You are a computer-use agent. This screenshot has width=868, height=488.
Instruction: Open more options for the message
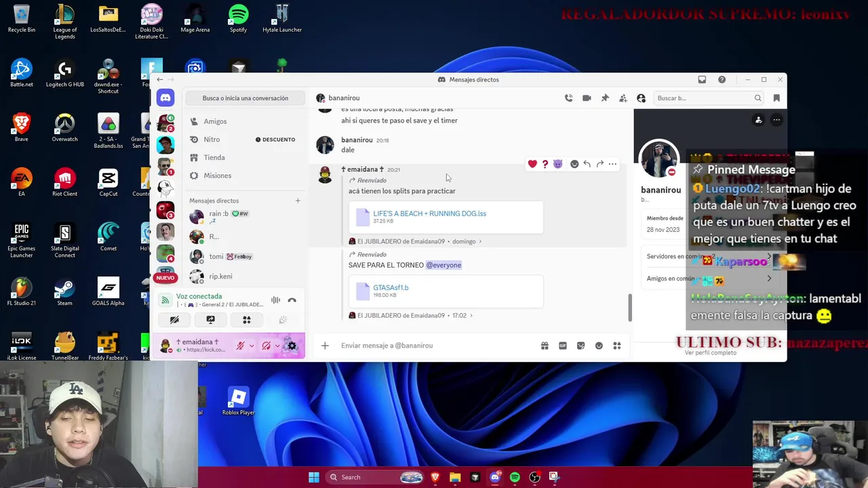[x=612, y=164]
